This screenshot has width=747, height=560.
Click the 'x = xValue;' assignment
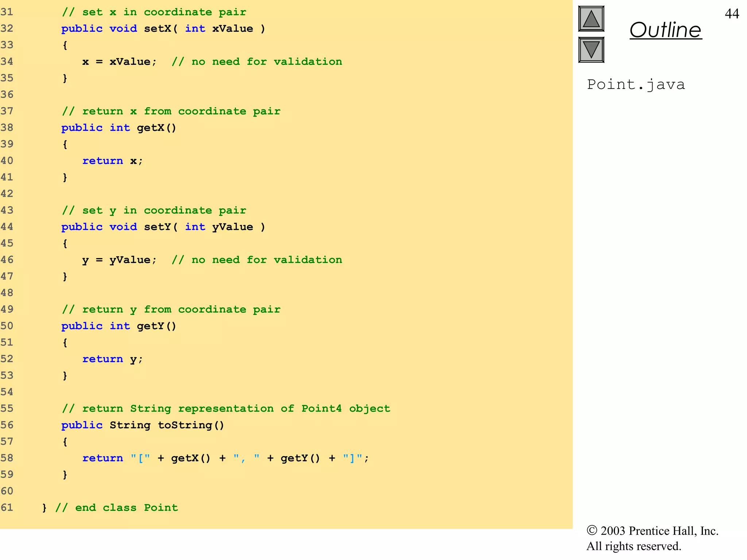tap(119, 62)
